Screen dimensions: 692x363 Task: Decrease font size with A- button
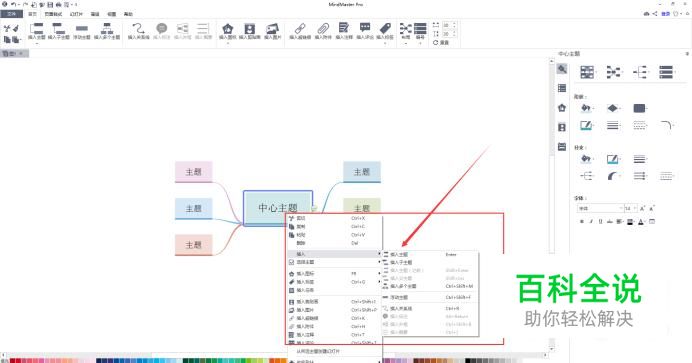pyautogui.click(x=652, y=208)
